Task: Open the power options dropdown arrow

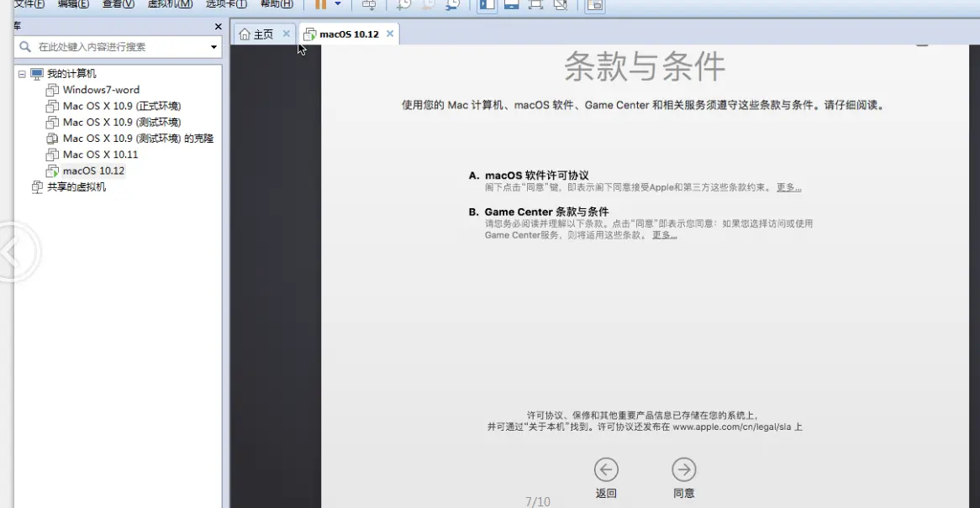Action: click(338, 3)
